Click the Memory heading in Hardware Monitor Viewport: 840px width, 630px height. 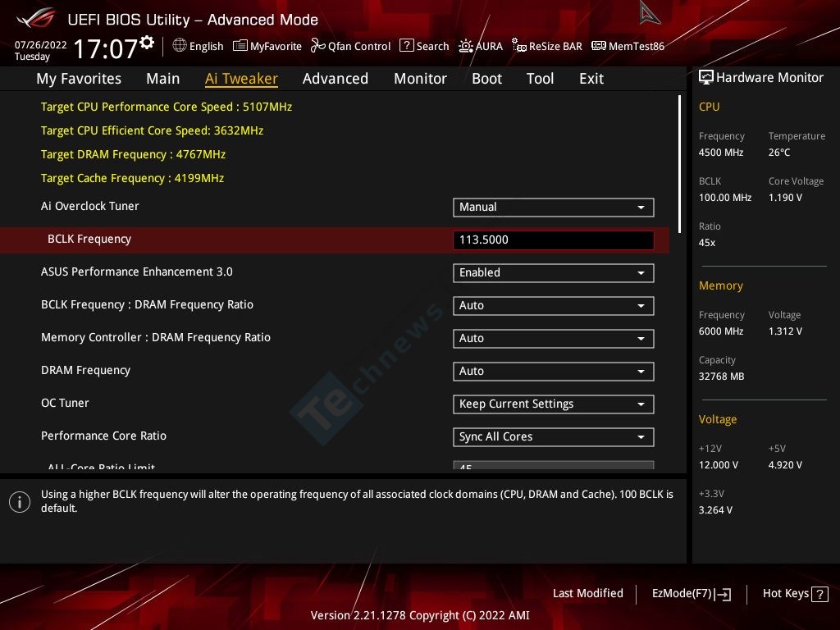(720, 285)
